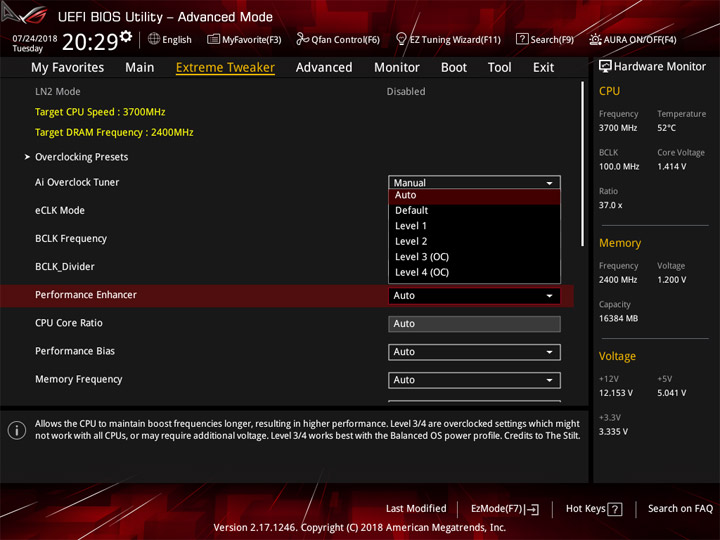The height and width of the screenshot is (540, 720).
Task: Open Search(F9) question icon
Action: coord(522,39)
